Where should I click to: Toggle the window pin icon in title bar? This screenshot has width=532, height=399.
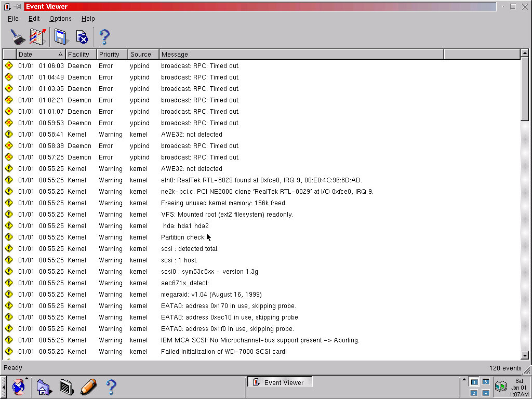point(17,7)
